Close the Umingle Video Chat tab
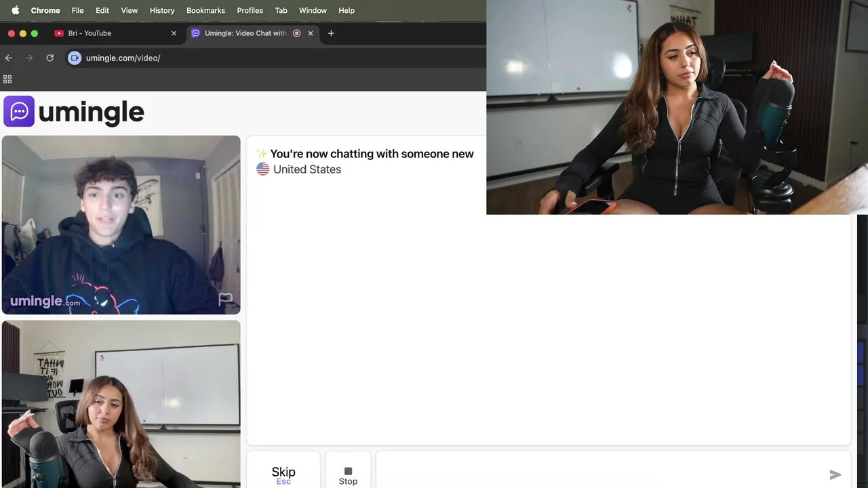Viewport: 868px width, 488px height. 311,33
